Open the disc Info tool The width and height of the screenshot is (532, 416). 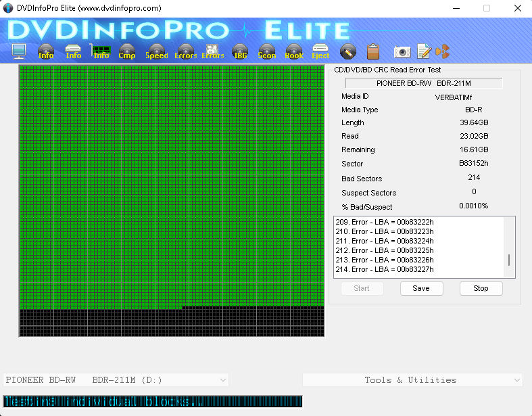(x=46, y=51)
